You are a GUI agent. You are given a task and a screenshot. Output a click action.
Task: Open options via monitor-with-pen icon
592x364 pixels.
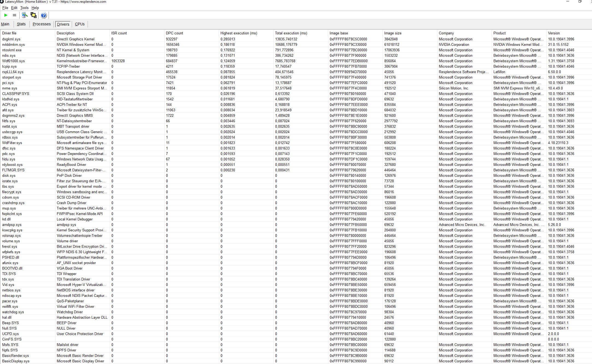(25, 15)
